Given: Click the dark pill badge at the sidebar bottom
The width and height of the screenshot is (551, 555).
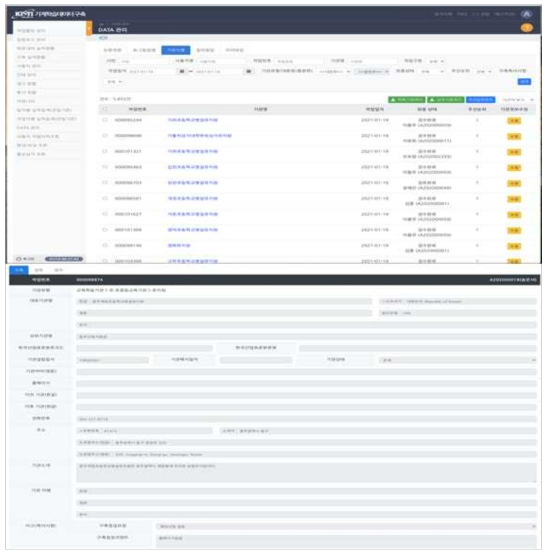Looking at the screenshot, I should (x=64, y=259).
